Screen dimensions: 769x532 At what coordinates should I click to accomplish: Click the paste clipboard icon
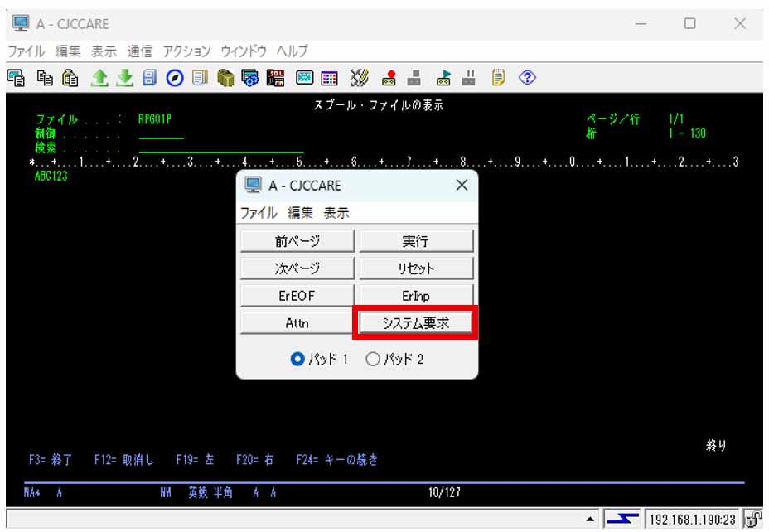(70, 78)
